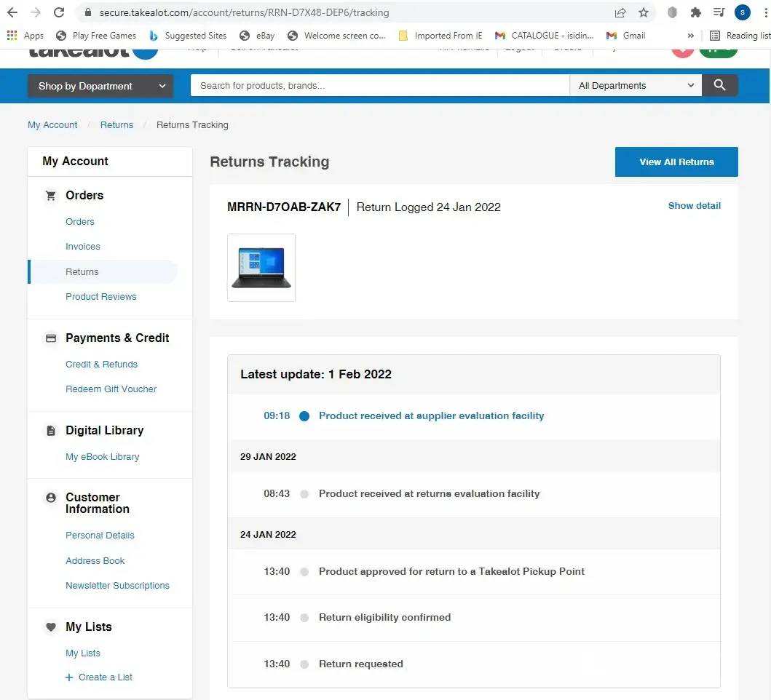The image size is (771, 700).
Task: Expand the Shop by Department dropdown
Action: (100, 86)
